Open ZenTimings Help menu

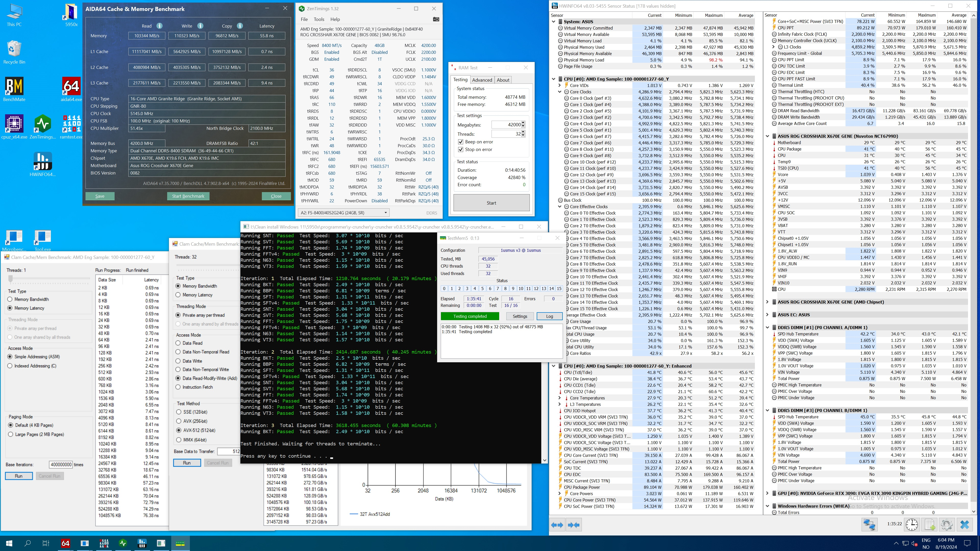coord(335,19)
